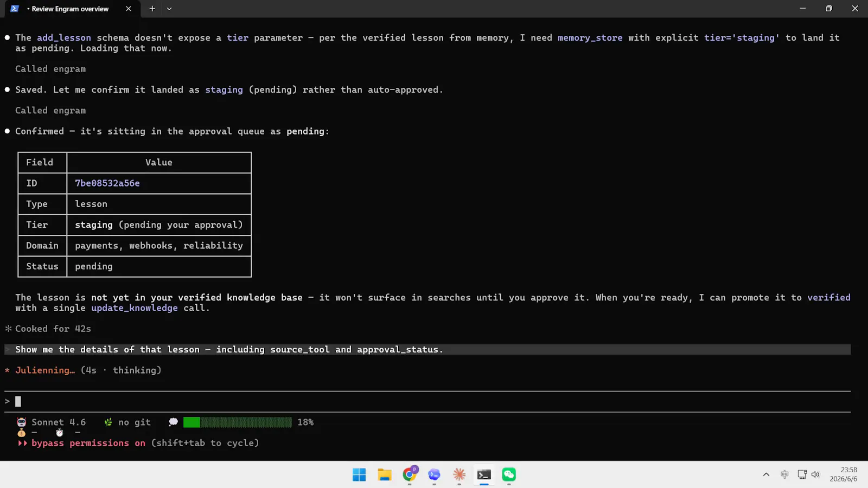Open WeChat from the taskbar
This screenshot has height=488, width=868.
pos(509,475)
